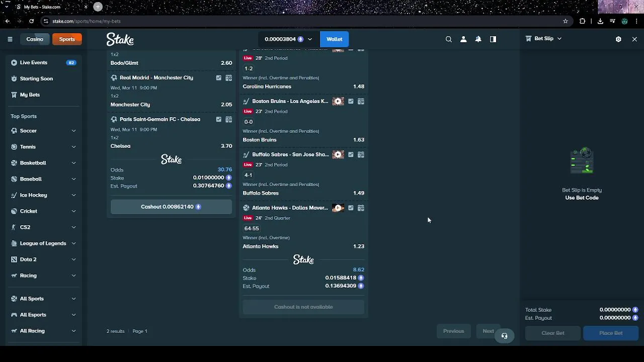This screenshot has height=362, width=644.
Task: Open browser downloads icon
Action: coord(600,21)
